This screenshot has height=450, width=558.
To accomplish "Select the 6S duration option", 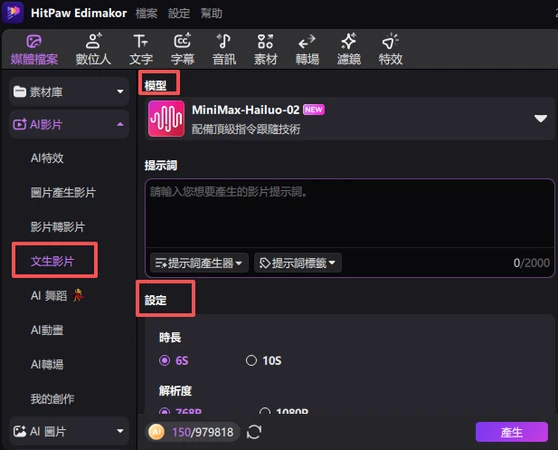I will pyautogui.click(x=174, y=361).
